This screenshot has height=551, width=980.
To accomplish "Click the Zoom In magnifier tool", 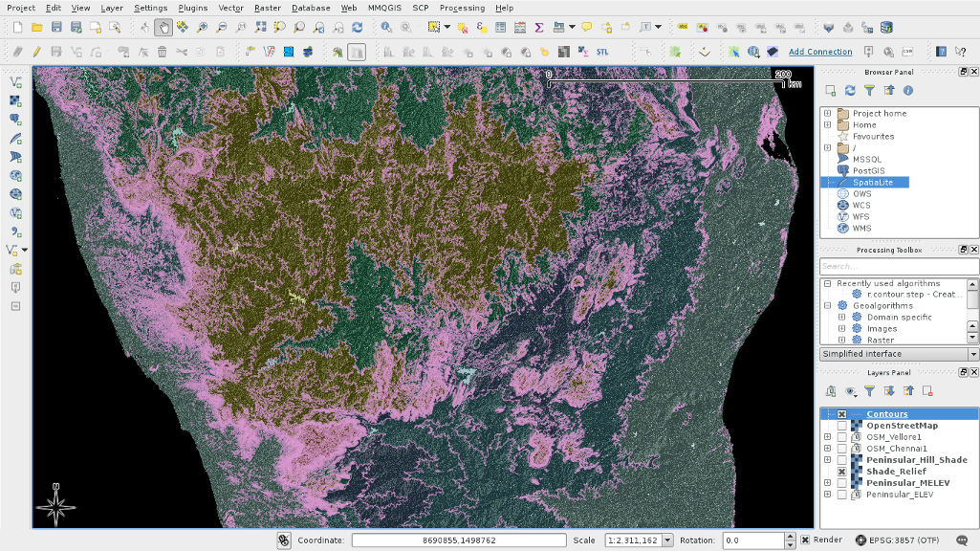I will (x=202, y=28).
